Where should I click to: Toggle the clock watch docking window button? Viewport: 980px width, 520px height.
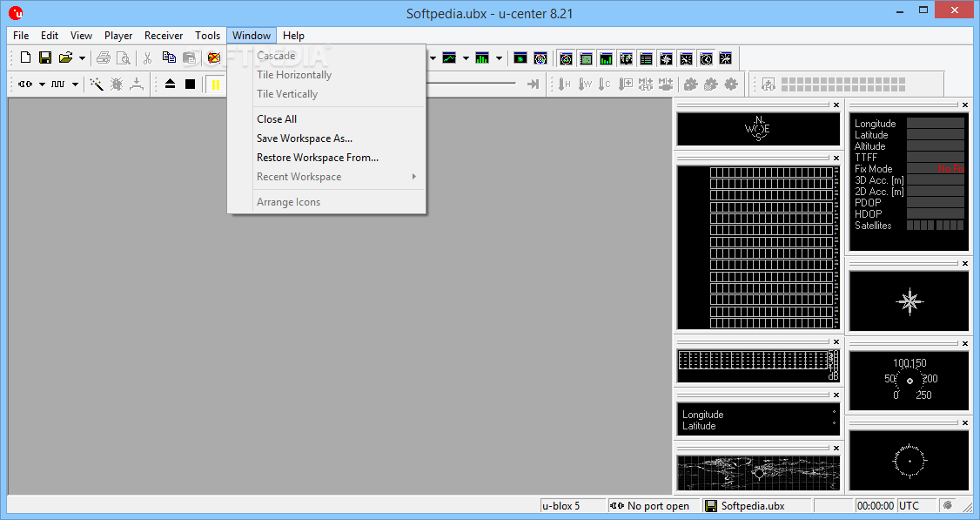(x=706, y=59)
